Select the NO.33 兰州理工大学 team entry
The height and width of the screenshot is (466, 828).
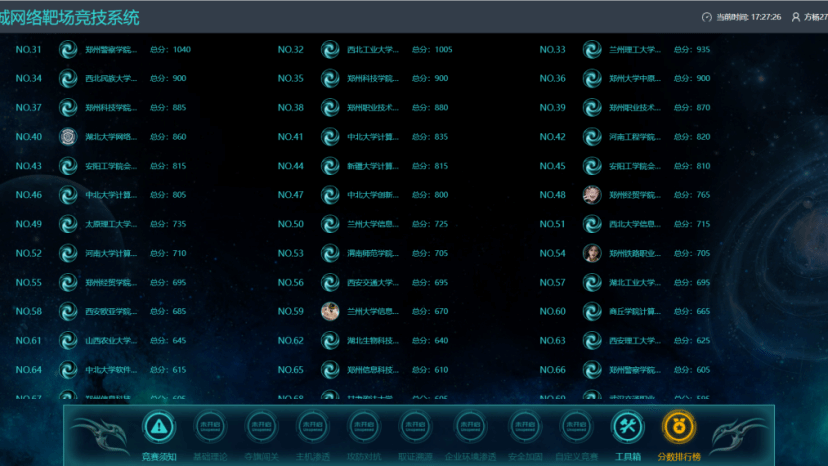[x=635, y=50]
